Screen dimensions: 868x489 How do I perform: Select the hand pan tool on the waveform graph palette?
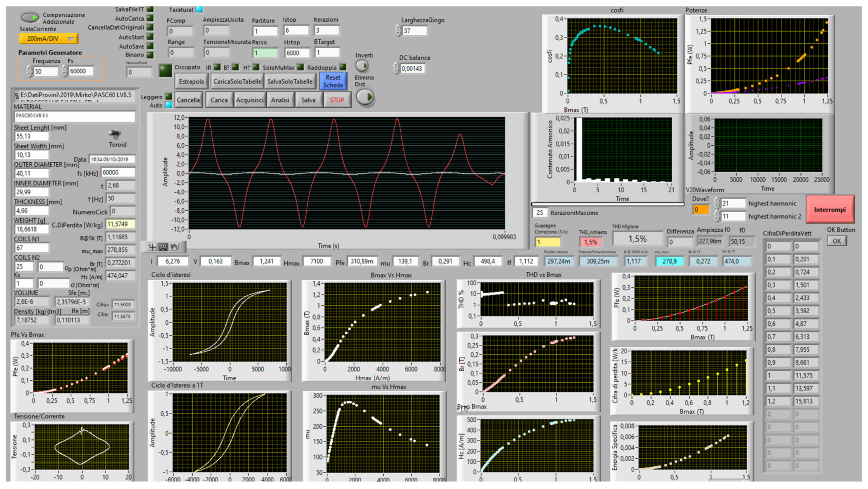[x=174, y=247]
